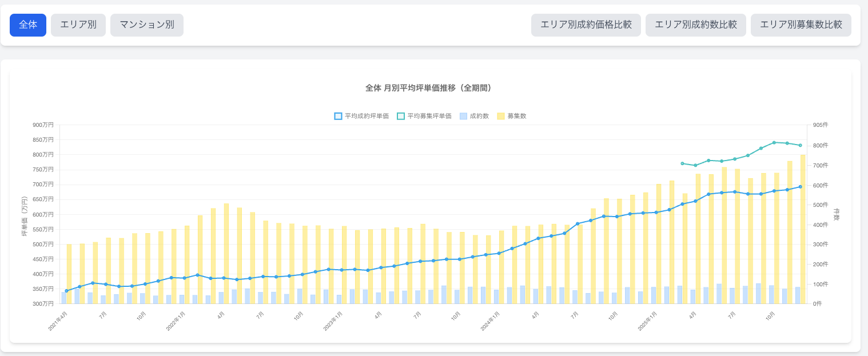Click the last blue 平均成約坪単価 data point
Screen dimensions: 868x356
801,187
